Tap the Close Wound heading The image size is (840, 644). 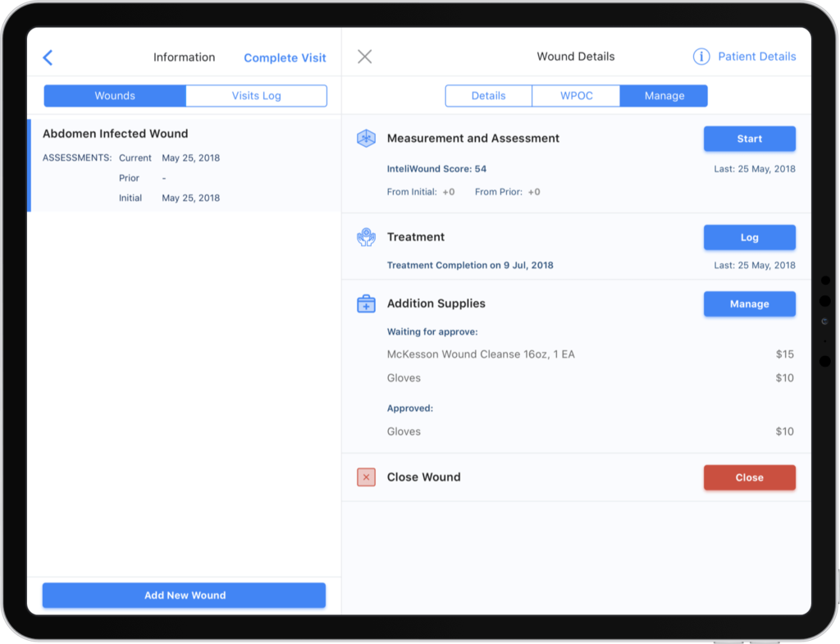tap(424, 477)
